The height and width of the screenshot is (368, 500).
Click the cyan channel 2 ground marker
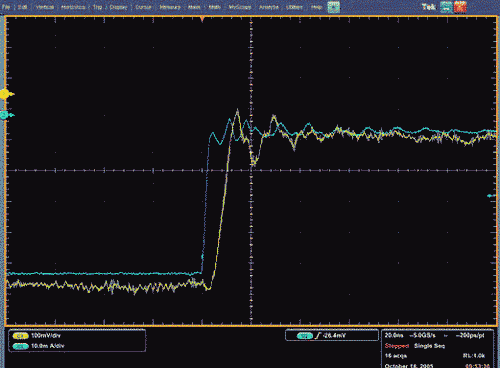(6, 115)
